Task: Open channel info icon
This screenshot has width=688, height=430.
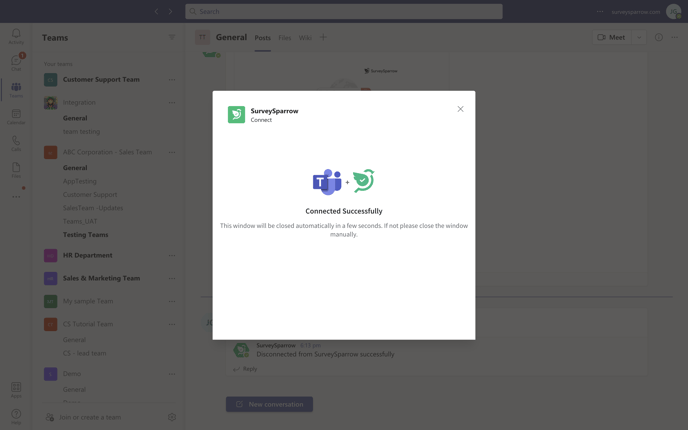Action: pyautogui.click(x=659, y=37)
